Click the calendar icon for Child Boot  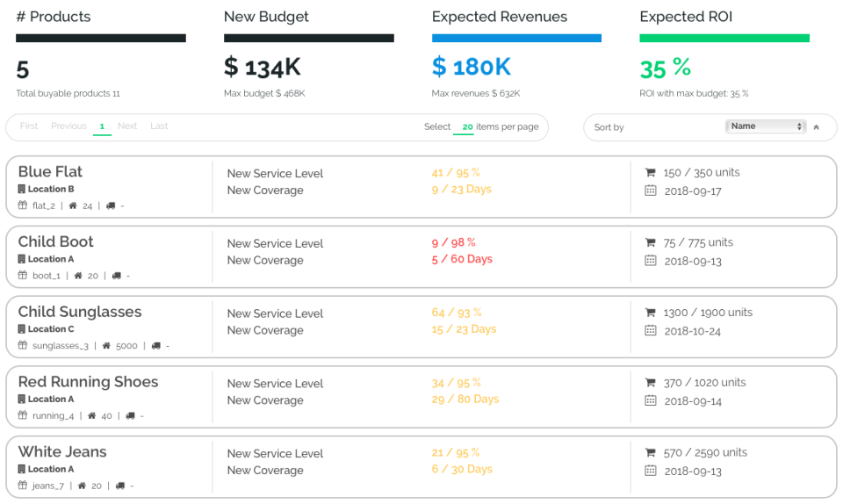point(650,261)
